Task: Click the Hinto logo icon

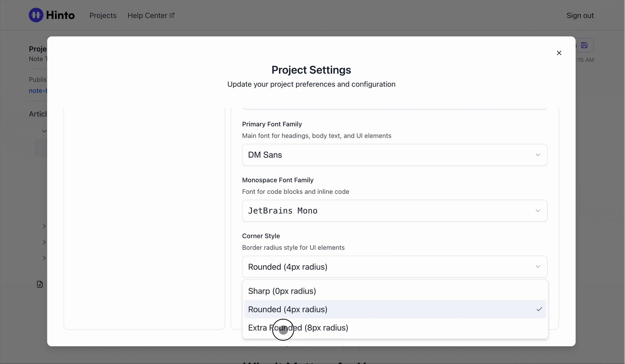Action: [36, 15]
